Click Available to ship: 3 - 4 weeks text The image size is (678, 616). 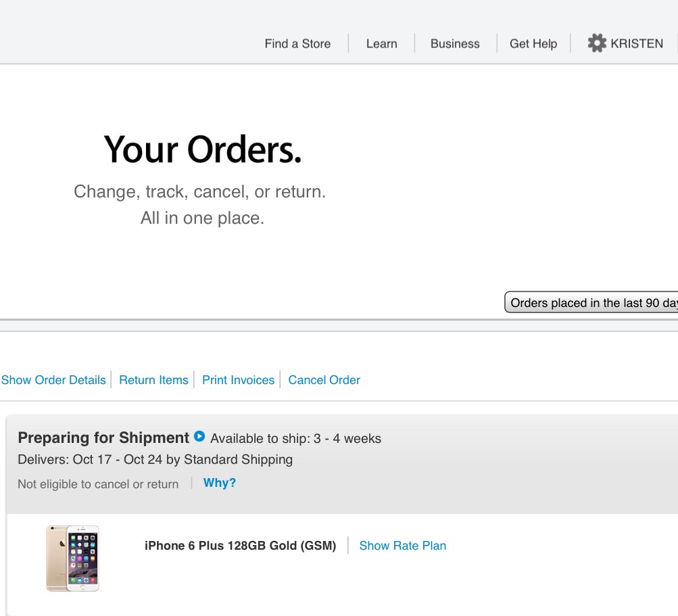click(x=296, y=439)
